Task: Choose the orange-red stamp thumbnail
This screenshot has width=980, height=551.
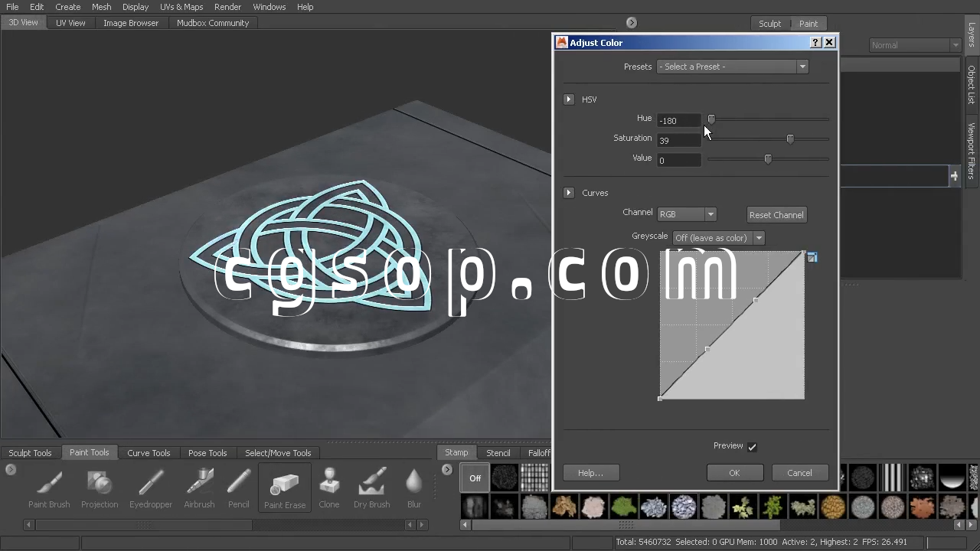Action: coord(923,507)
